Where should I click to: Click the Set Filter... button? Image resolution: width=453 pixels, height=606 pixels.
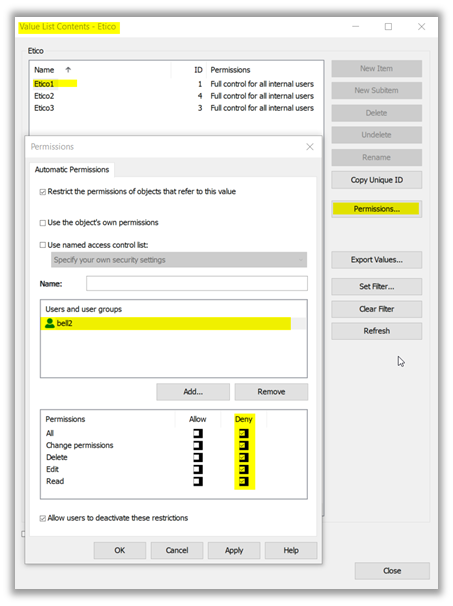(376, 286)
